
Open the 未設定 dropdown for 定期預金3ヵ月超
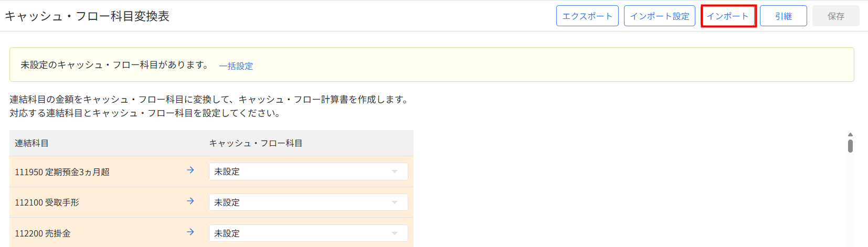308,171
